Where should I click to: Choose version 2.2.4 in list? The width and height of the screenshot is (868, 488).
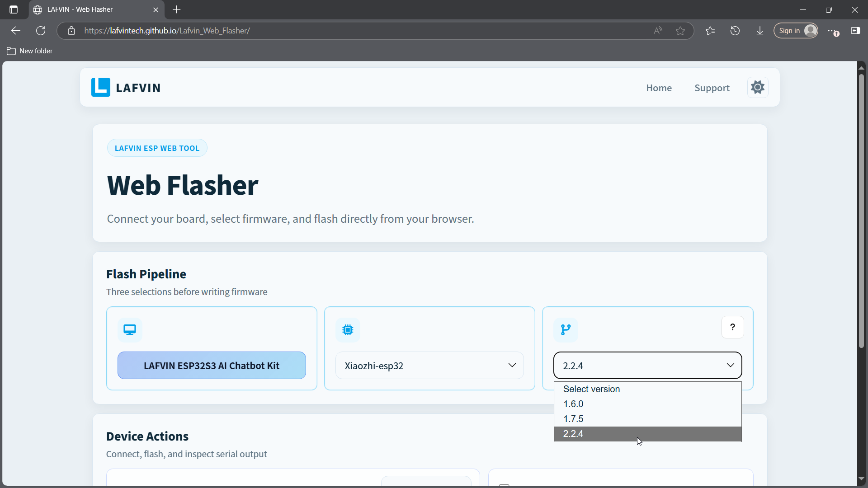(x=647, y=434)
